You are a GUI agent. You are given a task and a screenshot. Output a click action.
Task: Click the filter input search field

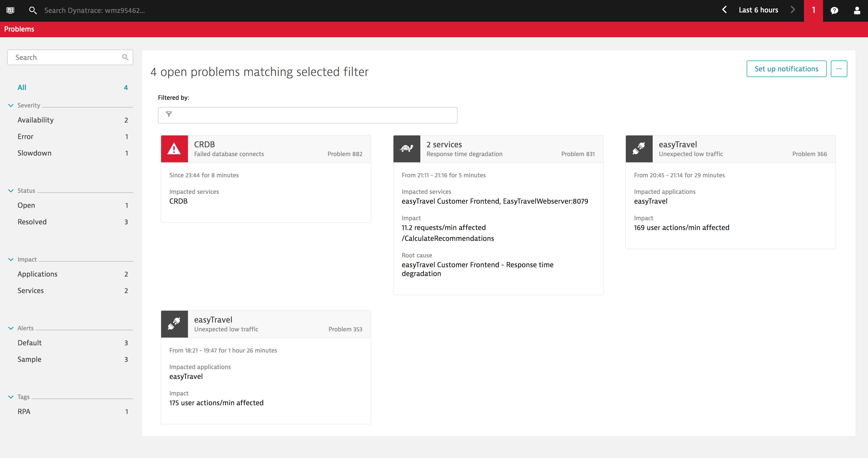click(x=308, y=114)
